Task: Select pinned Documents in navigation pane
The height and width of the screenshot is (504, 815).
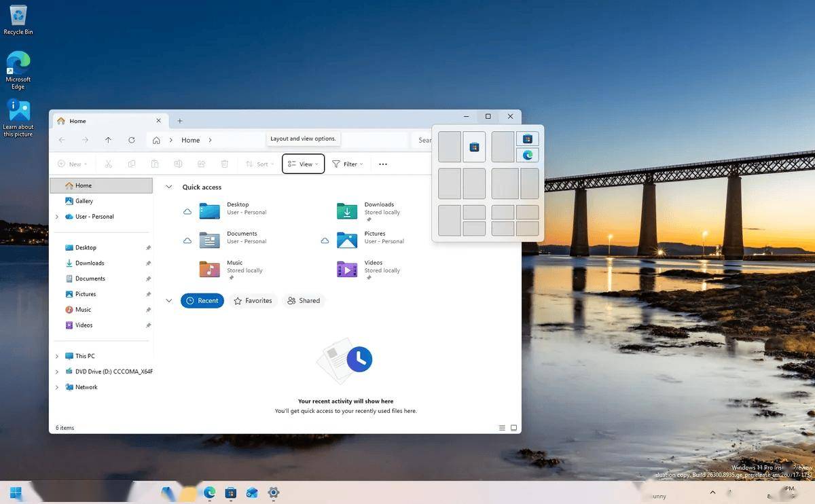Action: coord(101,278)
